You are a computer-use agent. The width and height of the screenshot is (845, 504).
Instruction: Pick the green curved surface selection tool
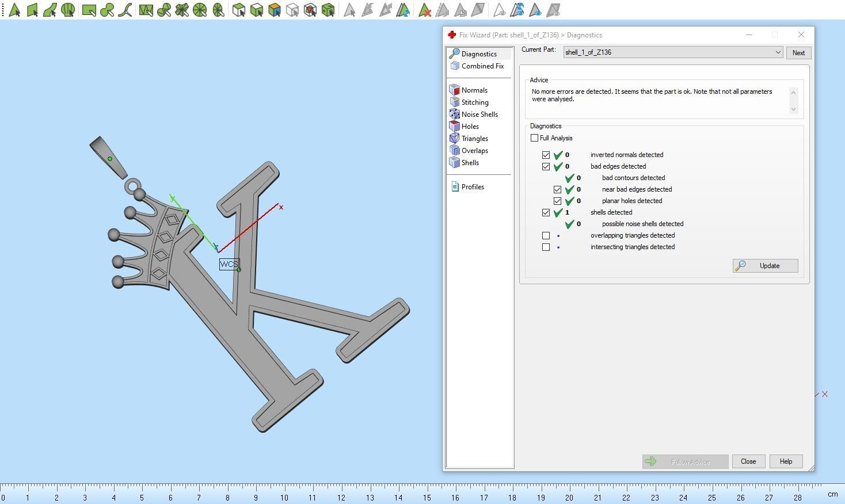[x=50, y=10]
